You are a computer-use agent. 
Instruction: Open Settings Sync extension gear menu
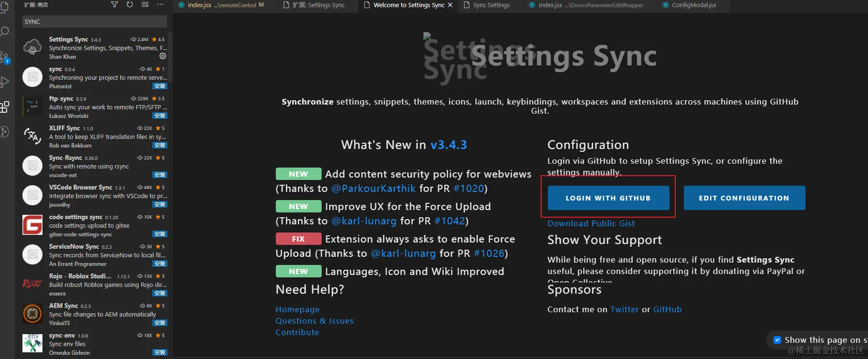(163, 56)
